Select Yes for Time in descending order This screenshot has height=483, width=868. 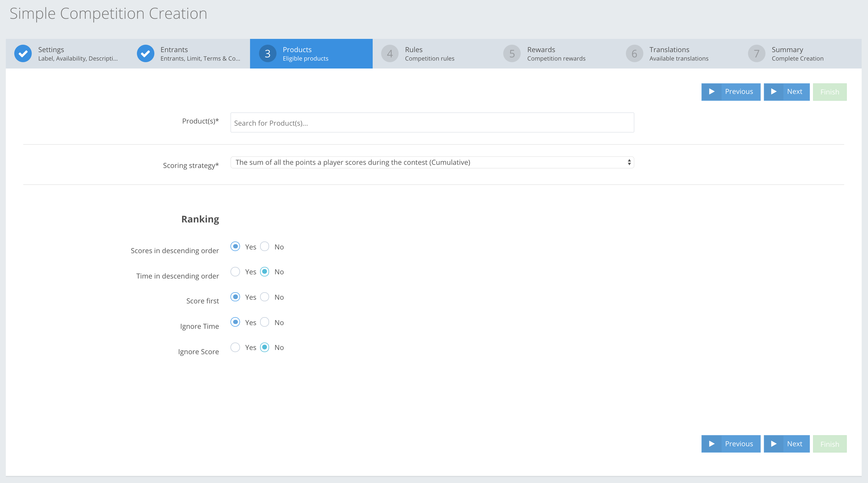(x=235, y=272)
